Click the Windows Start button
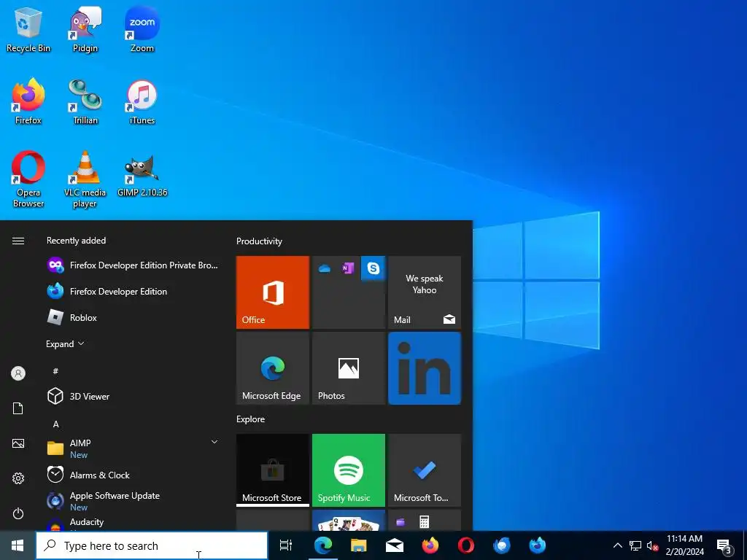The image size is (747, 560). point(18,545)
